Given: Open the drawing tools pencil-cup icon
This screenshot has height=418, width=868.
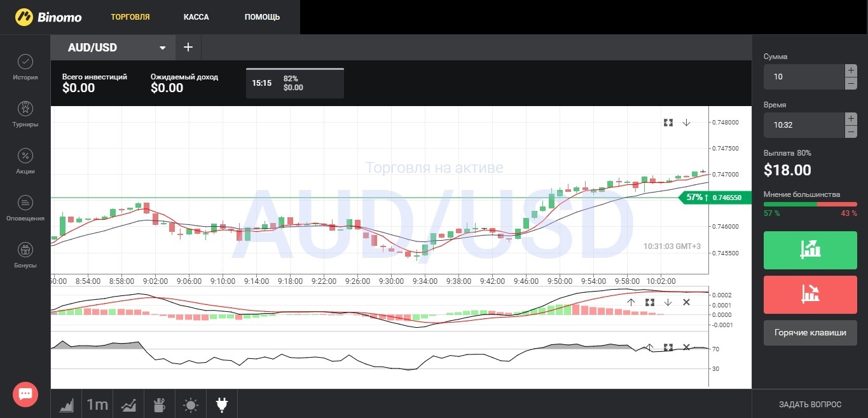Looking at the screenshot, I should (x=159, y=404).
